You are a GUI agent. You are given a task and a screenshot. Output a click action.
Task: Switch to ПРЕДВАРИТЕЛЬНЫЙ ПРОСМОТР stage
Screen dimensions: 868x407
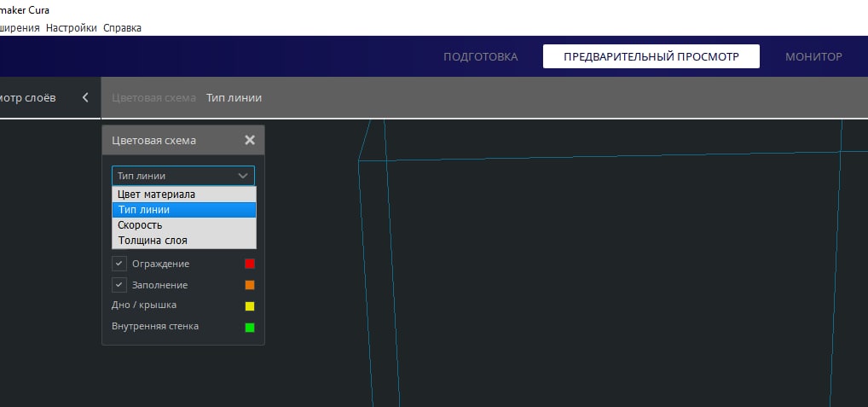(x=651, y=56)
